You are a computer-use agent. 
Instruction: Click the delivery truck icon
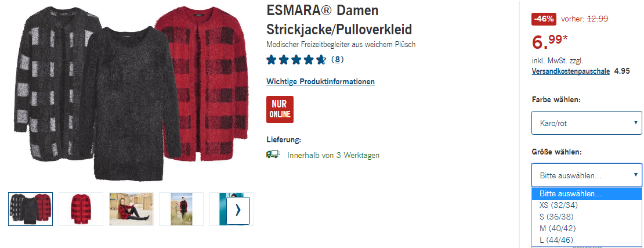tap(273, 154)
